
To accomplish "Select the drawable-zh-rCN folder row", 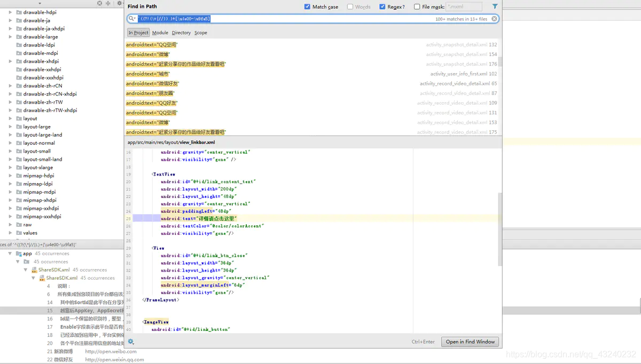I will 62,86.
